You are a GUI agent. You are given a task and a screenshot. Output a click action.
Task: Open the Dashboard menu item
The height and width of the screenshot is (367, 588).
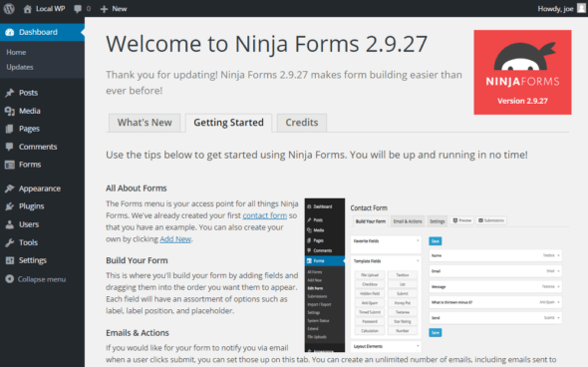pyautogui.click(x=43, y=32)
